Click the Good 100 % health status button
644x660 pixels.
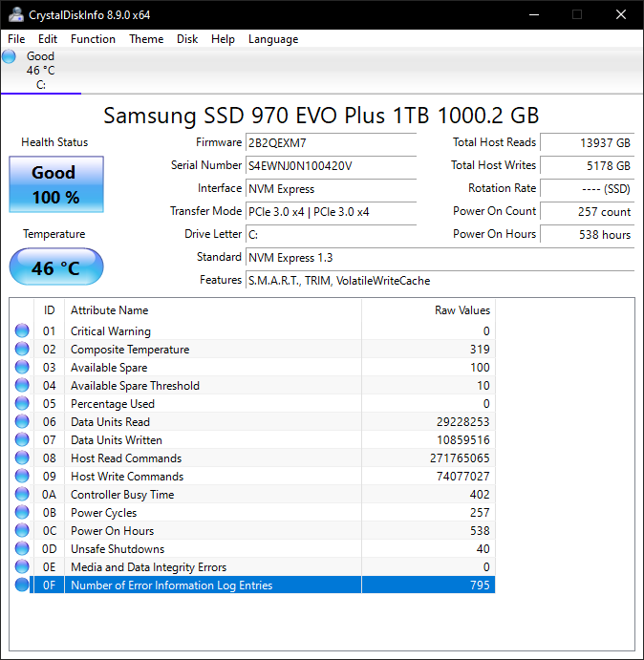pyautogui.click(x=56, y=184)
